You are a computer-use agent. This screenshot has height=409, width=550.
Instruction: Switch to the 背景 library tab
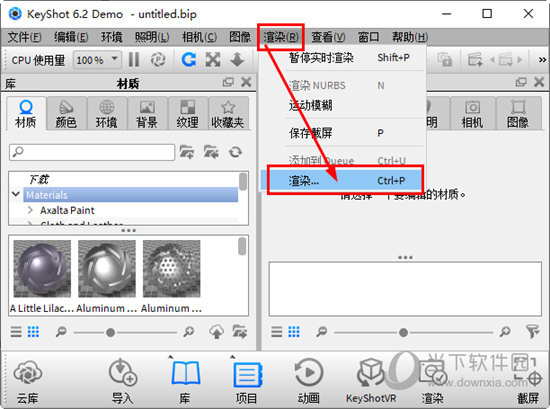point(147,114)
